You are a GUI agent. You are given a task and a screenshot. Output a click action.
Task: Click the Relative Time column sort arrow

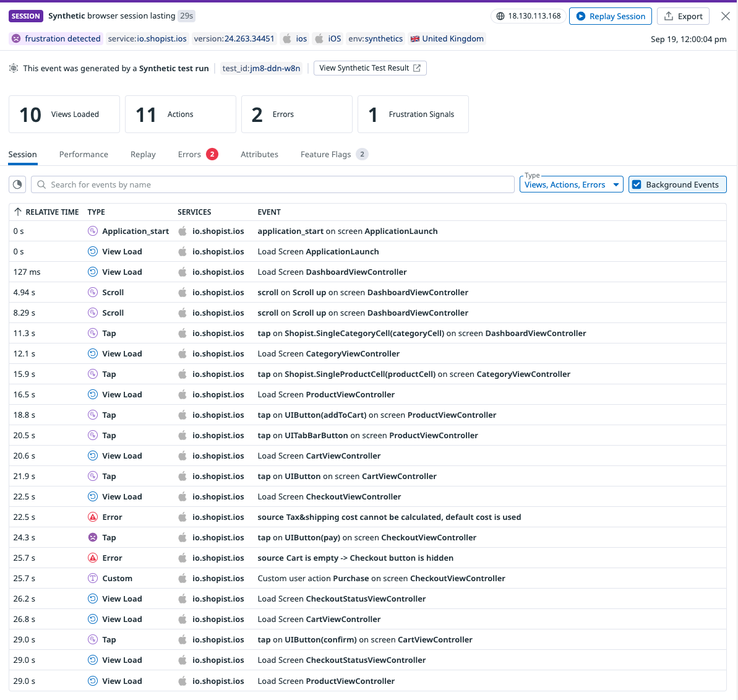(x=19, y=212)
